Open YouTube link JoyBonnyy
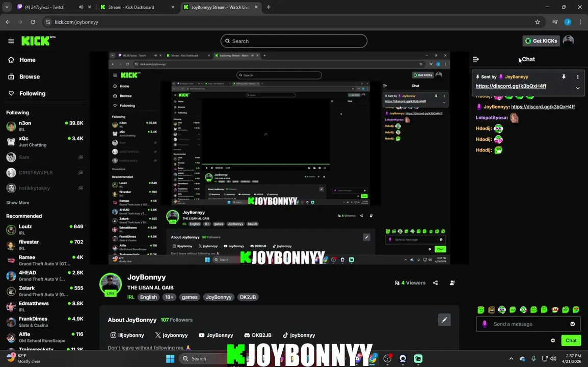 pos(216,335)
